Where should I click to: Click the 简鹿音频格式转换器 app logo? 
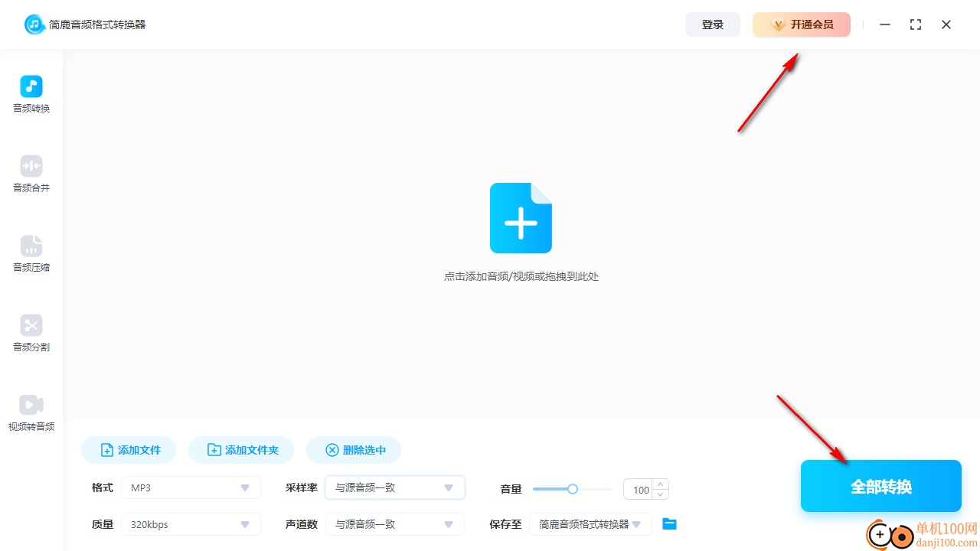[x=34, y=24]
